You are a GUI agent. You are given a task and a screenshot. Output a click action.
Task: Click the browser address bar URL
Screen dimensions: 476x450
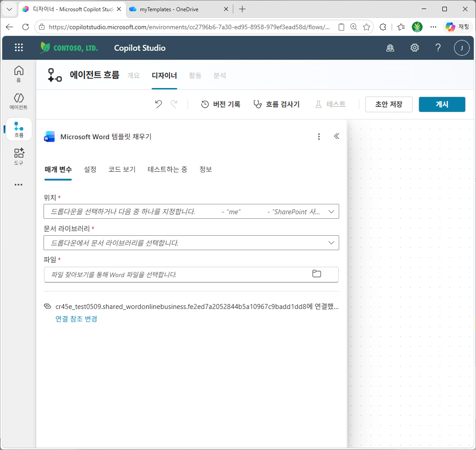pos(189,27)
